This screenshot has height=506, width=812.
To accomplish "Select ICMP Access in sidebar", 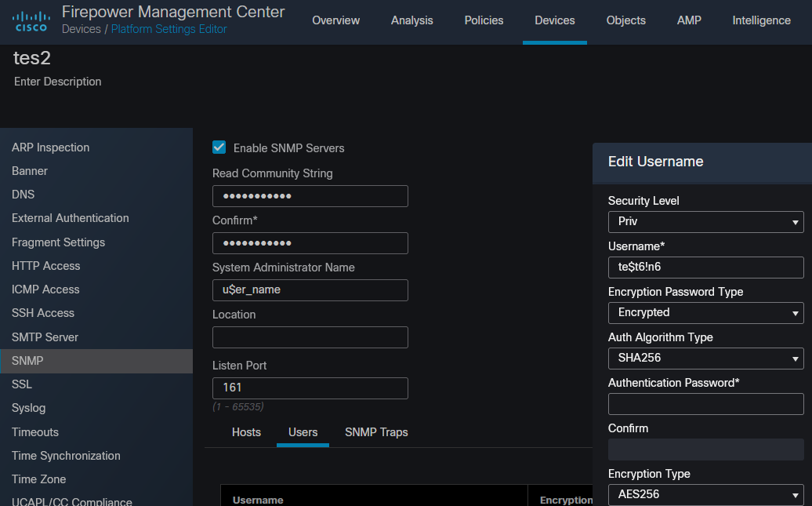I will click(45, 289).
